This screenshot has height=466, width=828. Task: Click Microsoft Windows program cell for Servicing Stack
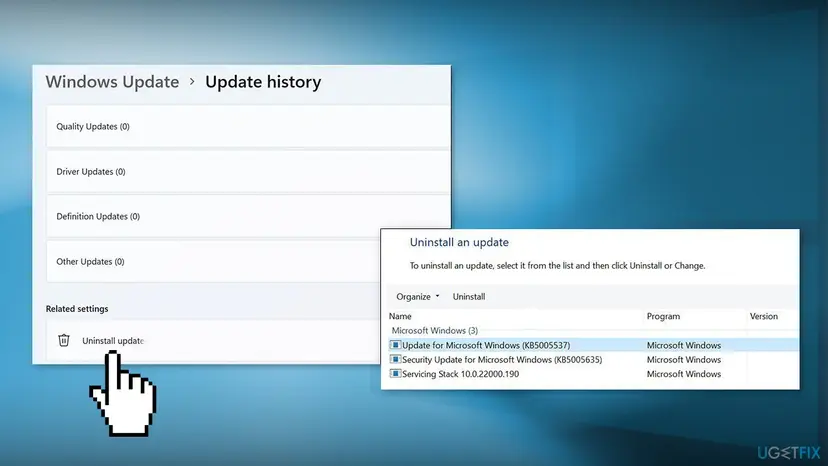click(684, 374)
